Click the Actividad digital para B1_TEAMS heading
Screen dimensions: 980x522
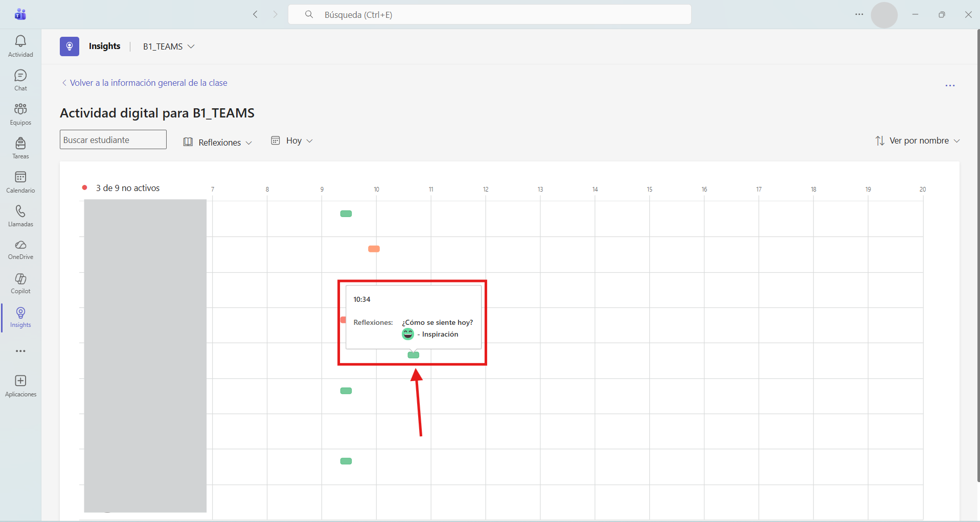[157, 113]
